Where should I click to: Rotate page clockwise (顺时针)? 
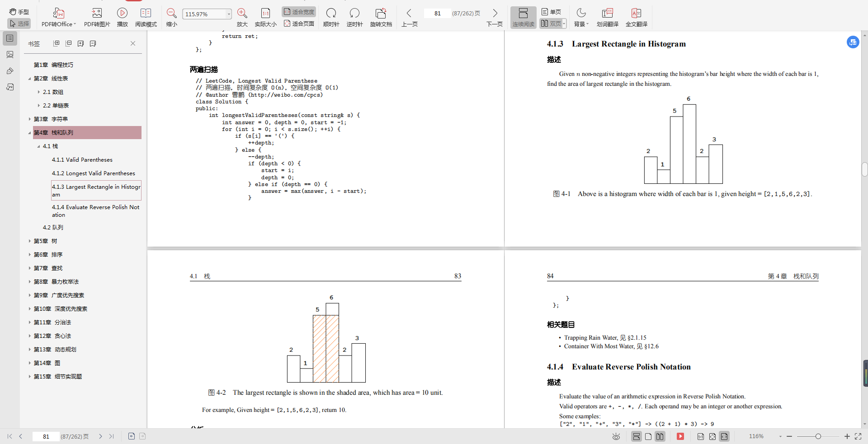(331, 18)
